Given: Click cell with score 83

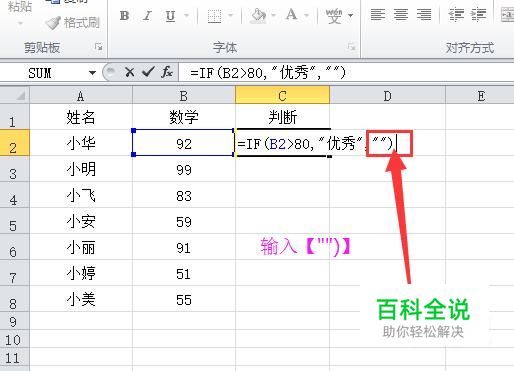Looking at the screenshot, I should point(184,195).
